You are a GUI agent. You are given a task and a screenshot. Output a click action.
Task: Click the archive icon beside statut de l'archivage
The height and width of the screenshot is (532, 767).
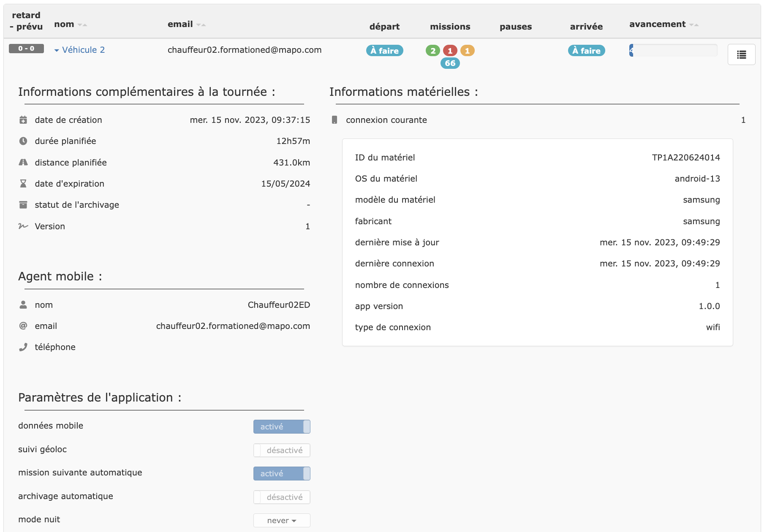tap(23, 205)
